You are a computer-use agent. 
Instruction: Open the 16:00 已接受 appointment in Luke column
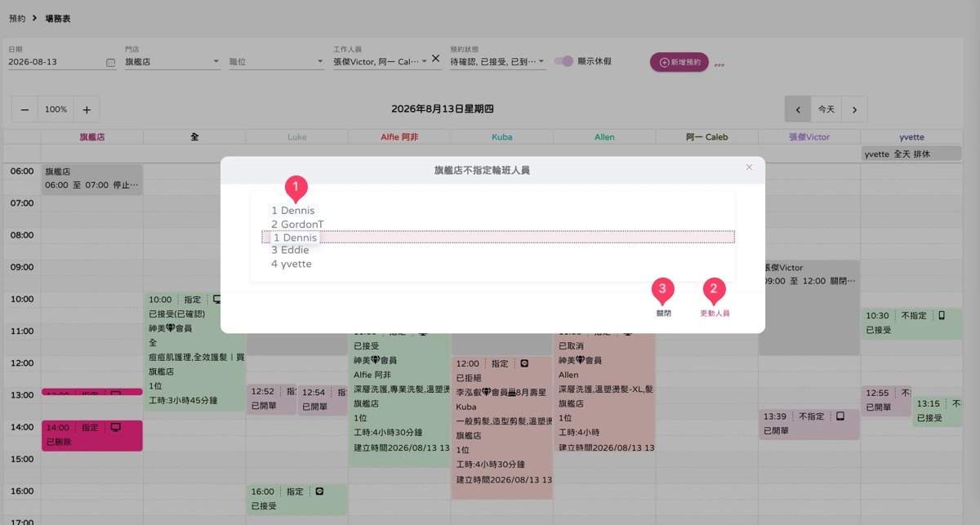(297, 499)
